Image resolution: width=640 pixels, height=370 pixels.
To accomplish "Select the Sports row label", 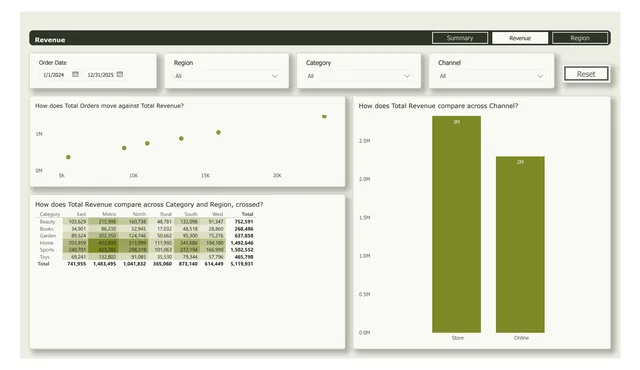I will [47, 250].
